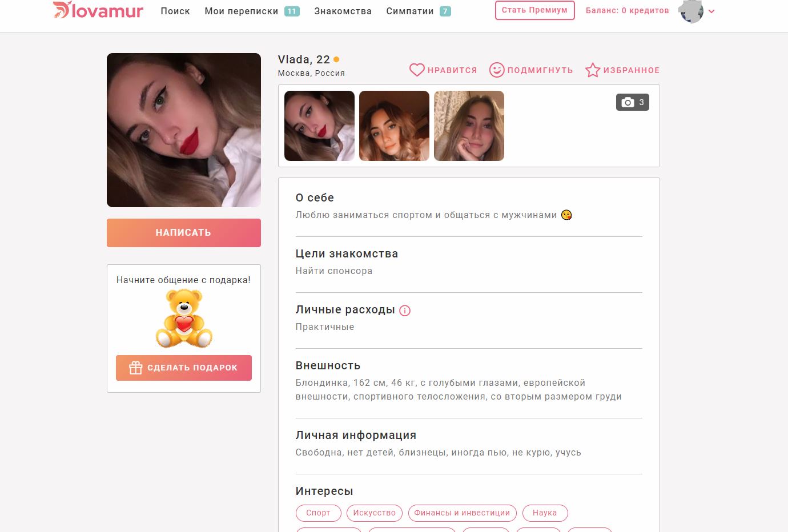Click the info icon beside Личные расходы
The width and height of the screenshot is (788, 532).
[405, 311]
